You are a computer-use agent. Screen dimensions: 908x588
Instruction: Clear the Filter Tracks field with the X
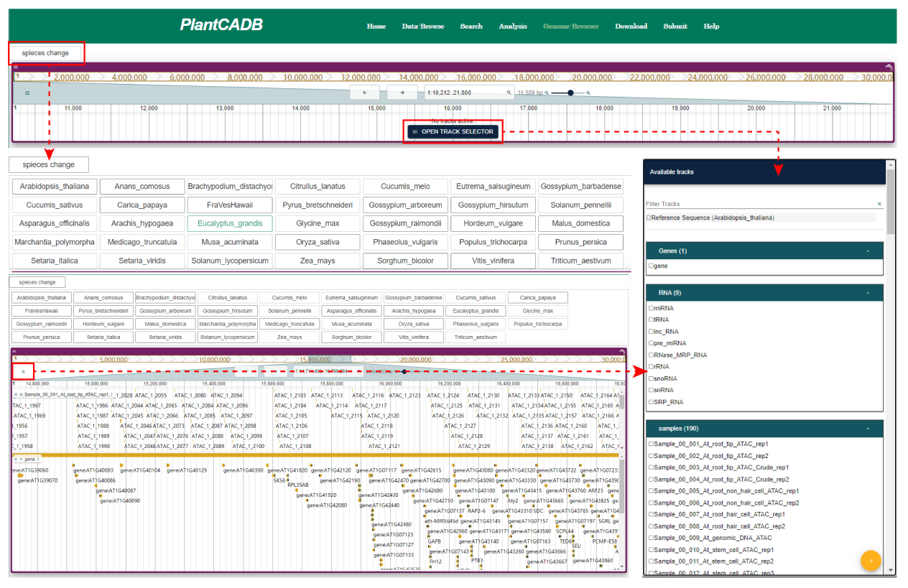(879, 205)
